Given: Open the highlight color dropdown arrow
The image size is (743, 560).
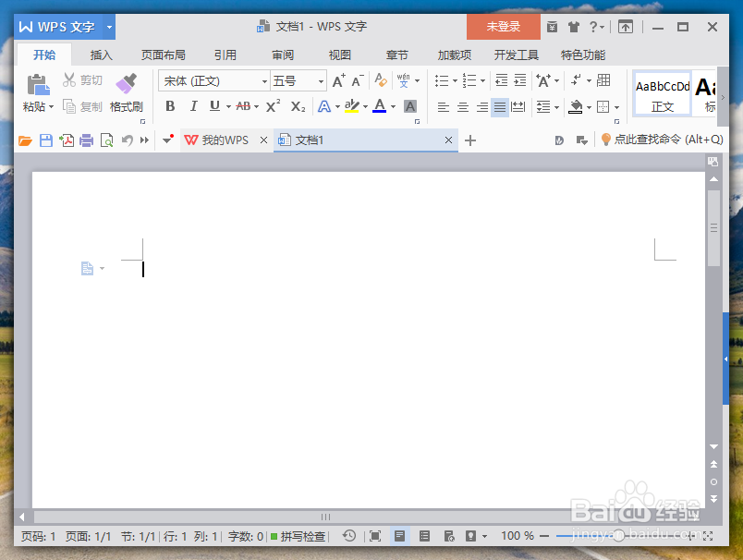Looking at the screenshot, I should click(x=365, y=106).
